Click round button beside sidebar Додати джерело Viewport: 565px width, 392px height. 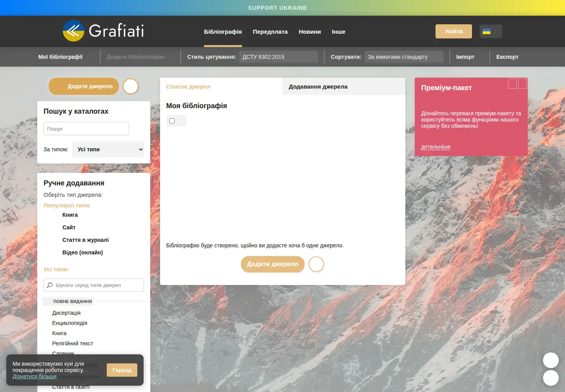click(x=131, y=86)
